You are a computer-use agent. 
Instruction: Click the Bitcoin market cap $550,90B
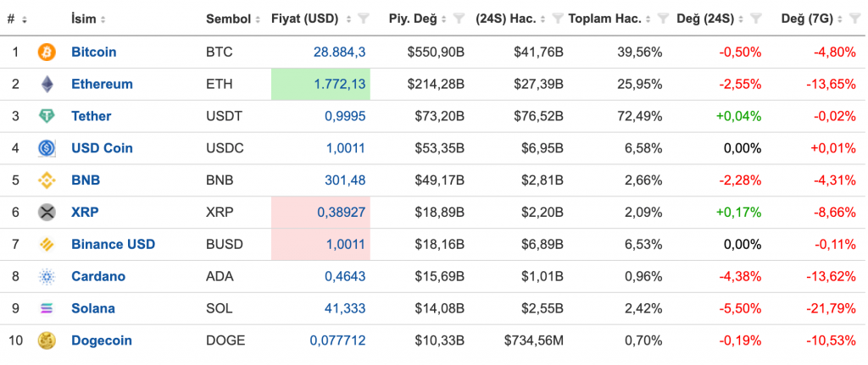pyautogui.click(x=436, y=53)
